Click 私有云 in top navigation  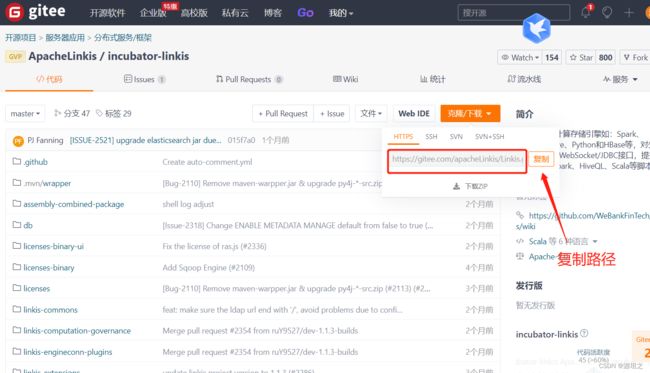click(235, 13)
